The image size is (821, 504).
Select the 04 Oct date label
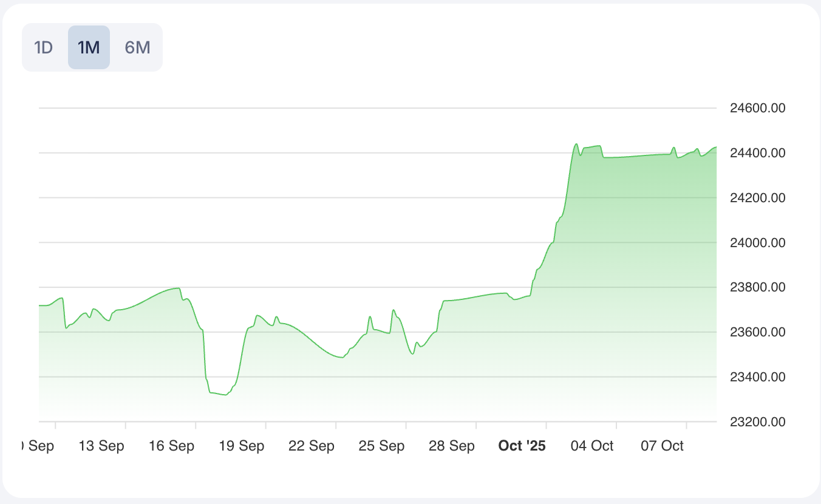pyautogui.click(x=593, y=446)
